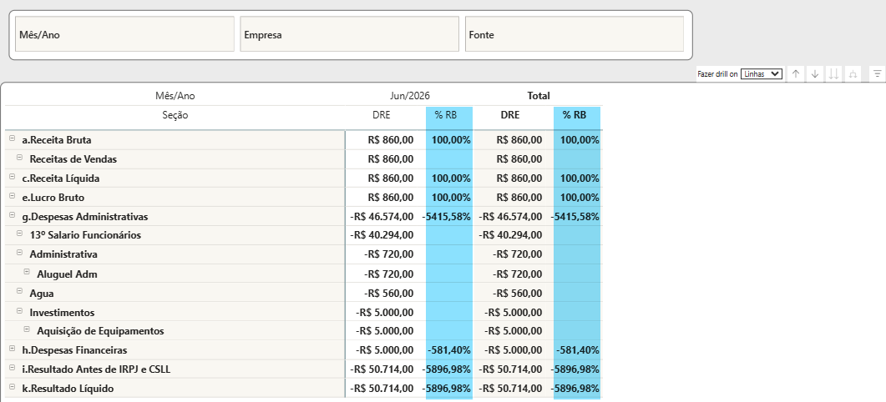Open the Fonte slicer
The width and height of the screenshot is (886, 402).
574,34
